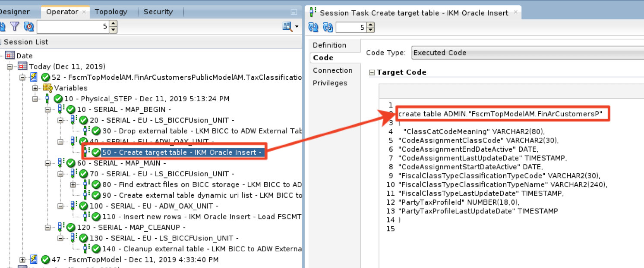Decrease the Operator refresh interval stepper

113,30
